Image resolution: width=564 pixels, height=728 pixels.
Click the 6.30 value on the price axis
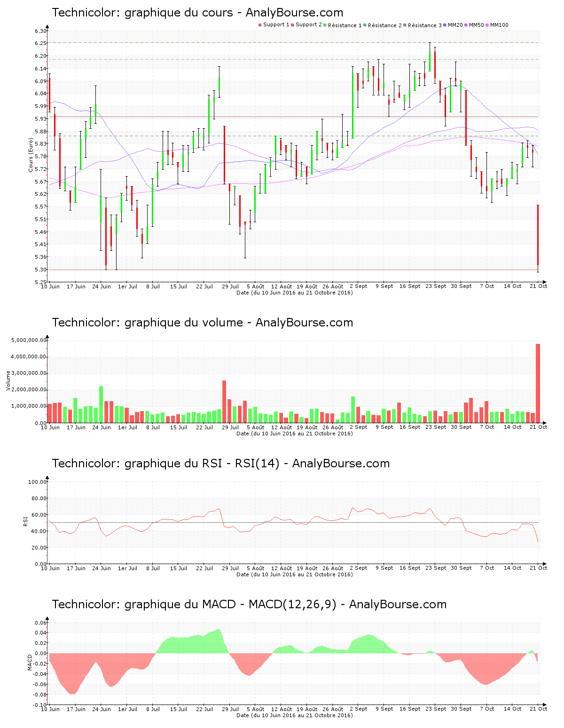(x=40, y=31)
